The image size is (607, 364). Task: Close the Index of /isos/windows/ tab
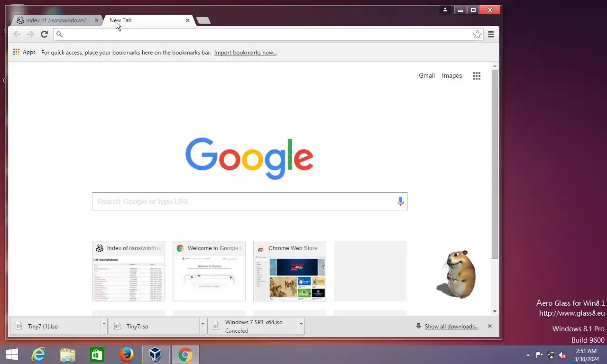pos(97,20)
